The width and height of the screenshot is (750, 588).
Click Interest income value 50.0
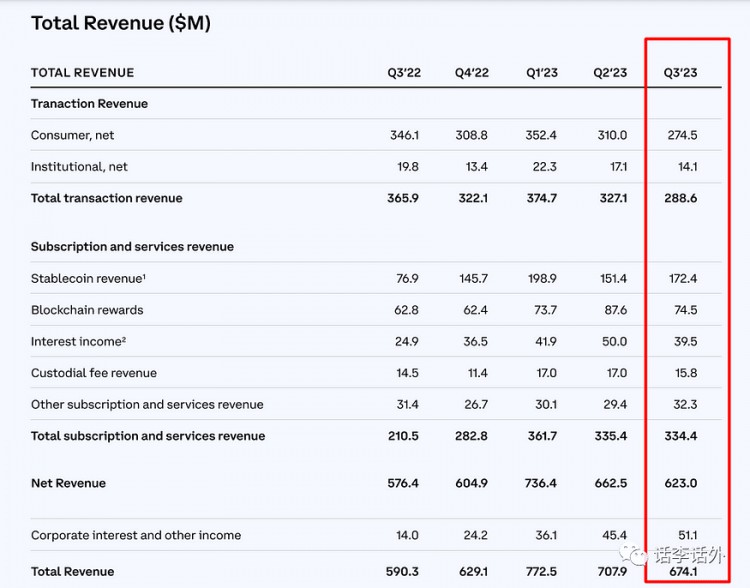coord(615,342)
